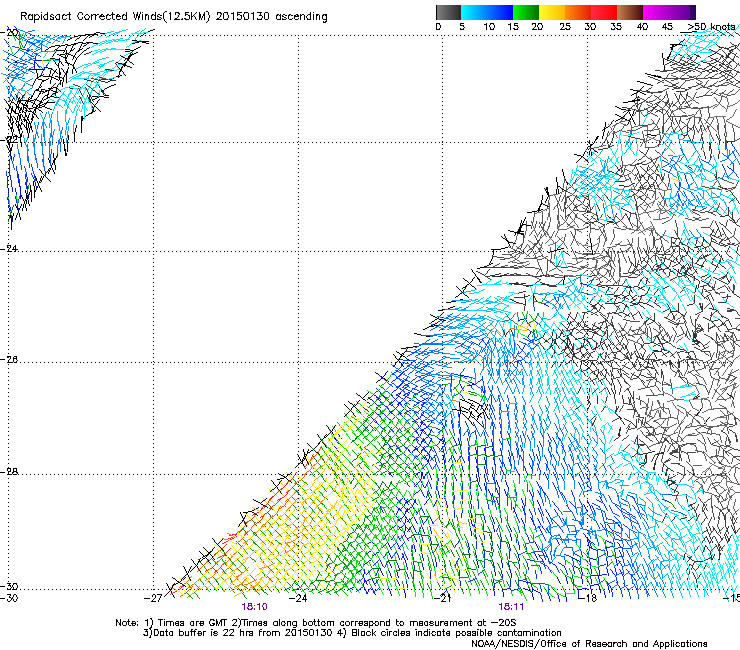This screenshot has width=740, height=650.
Task: Click the latitude label '-24' on left axis
Action: (x=10, y=248)
